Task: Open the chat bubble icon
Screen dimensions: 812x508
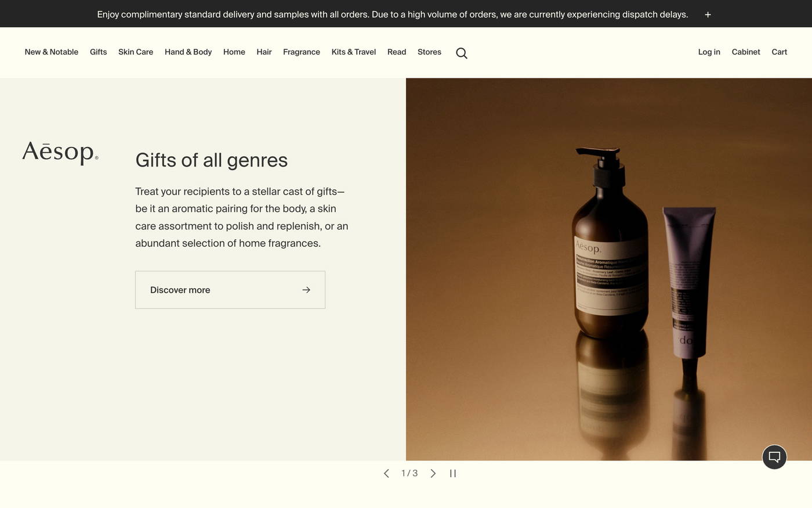Action: pos(774,456)
